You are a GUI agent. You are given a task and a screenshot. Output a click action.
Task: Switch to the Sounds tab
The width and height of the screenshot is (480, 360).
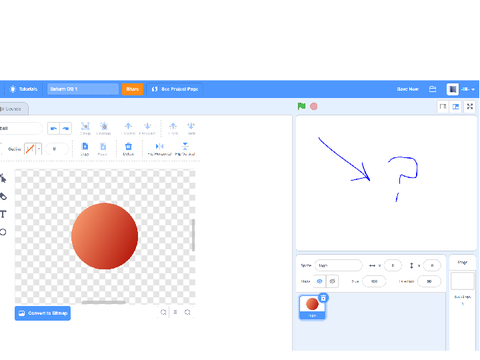pyautogui.click(x=13, y=109)
